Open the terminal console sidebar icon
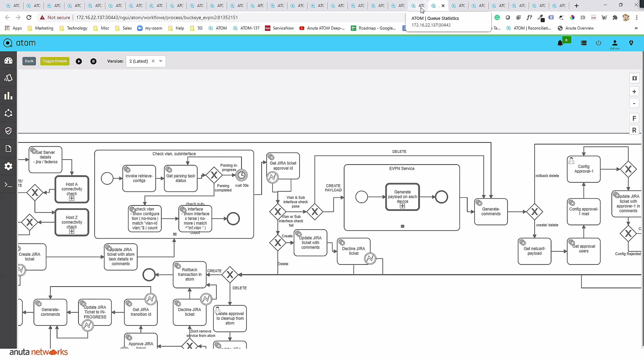Screen dimensions: 644x362 (8, 185)
